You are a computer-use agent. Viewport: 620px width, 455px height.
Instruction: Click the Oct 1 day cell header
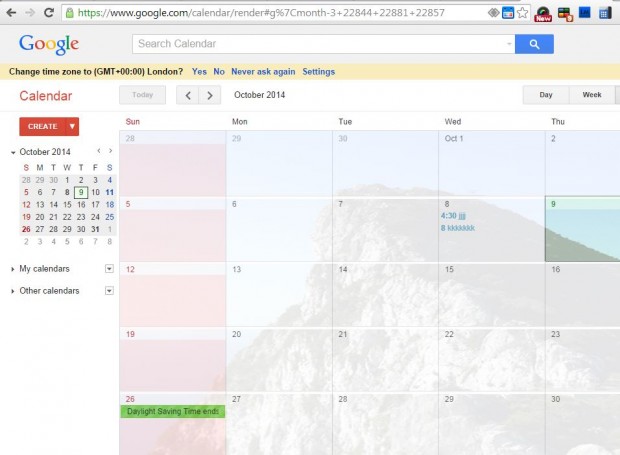[454, 138]
